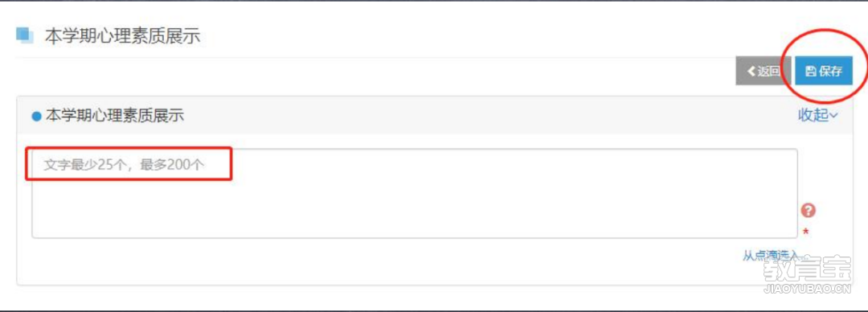The width and height of the screenshot is (868, 312).
Task: Open the red question mark help icon
Action: pos(809,211)
